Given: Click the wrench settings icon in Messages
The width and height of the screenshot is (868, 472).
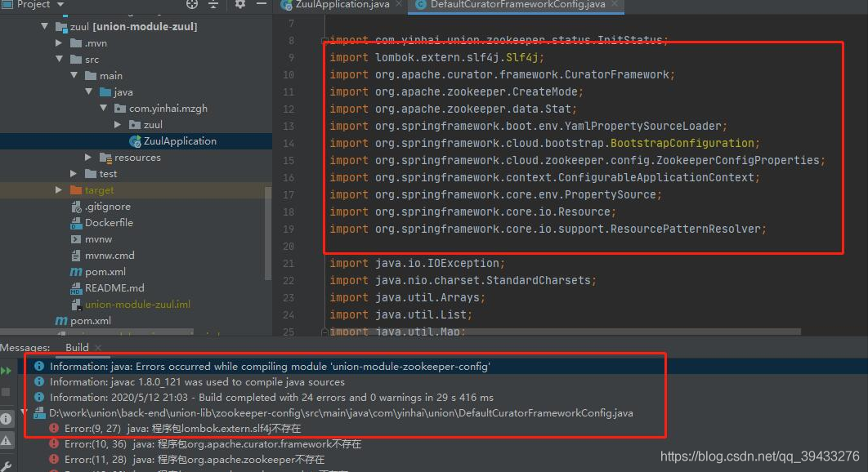Looking at the screenshot, I should [6, 466].
